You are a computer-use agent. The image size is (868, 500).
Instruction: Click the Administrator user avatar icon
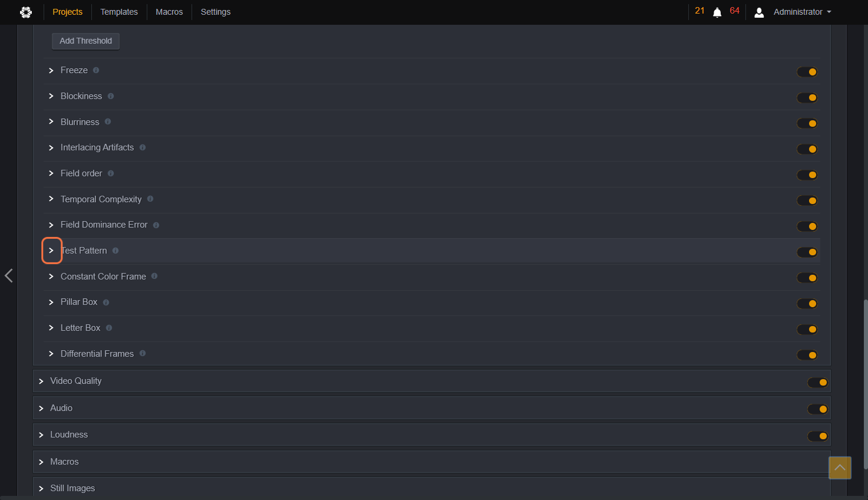[759, 12]
